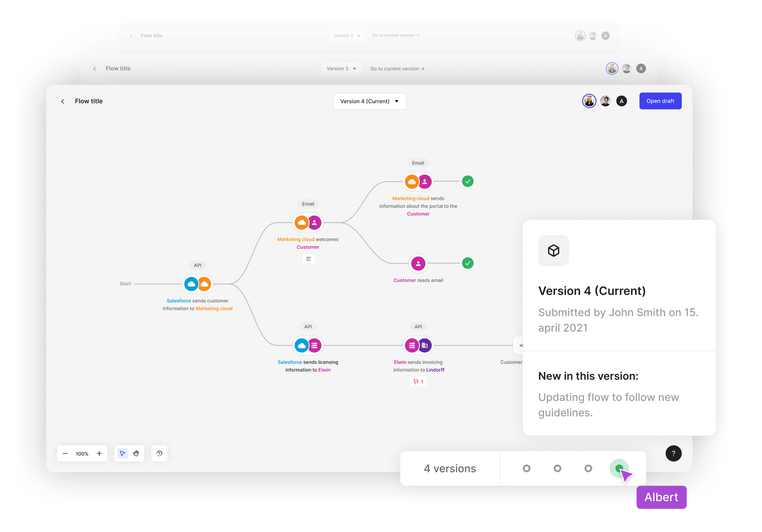
Task: Zoom in with the plus button
Action: coord(99,453)
